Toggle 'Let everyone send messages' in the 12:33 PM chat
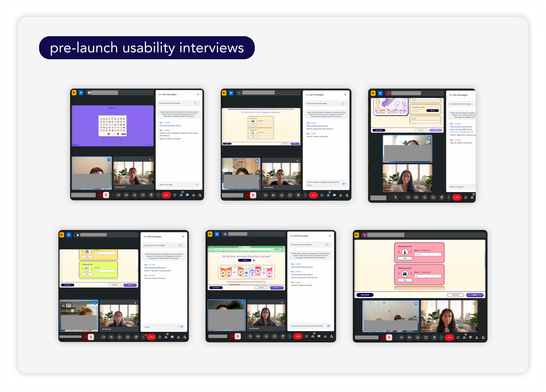The image size is (546, 392). click(x=197, y=103)
